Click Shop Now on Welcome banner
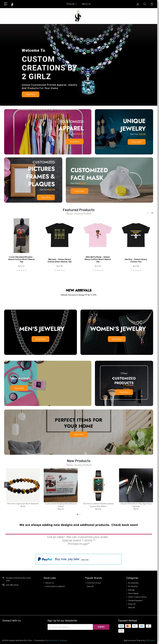159x644 pixels. pyautogui.click(x=31, y=94)
